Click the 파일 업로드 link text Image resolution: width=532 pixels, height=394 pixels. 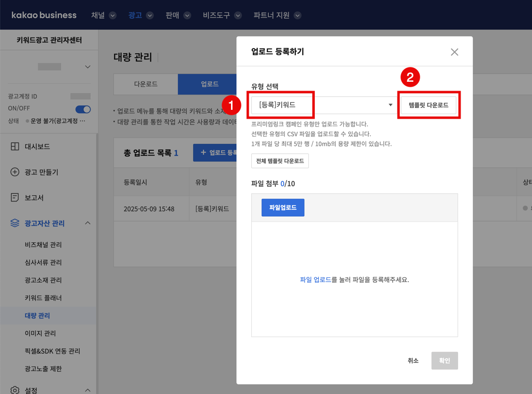click(315, 280)
